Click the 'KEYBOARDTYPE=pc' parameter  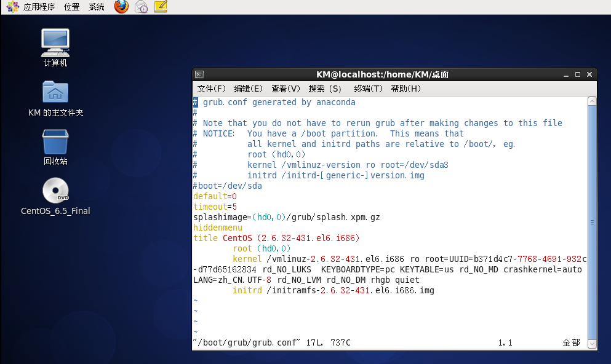click(357, 270)
